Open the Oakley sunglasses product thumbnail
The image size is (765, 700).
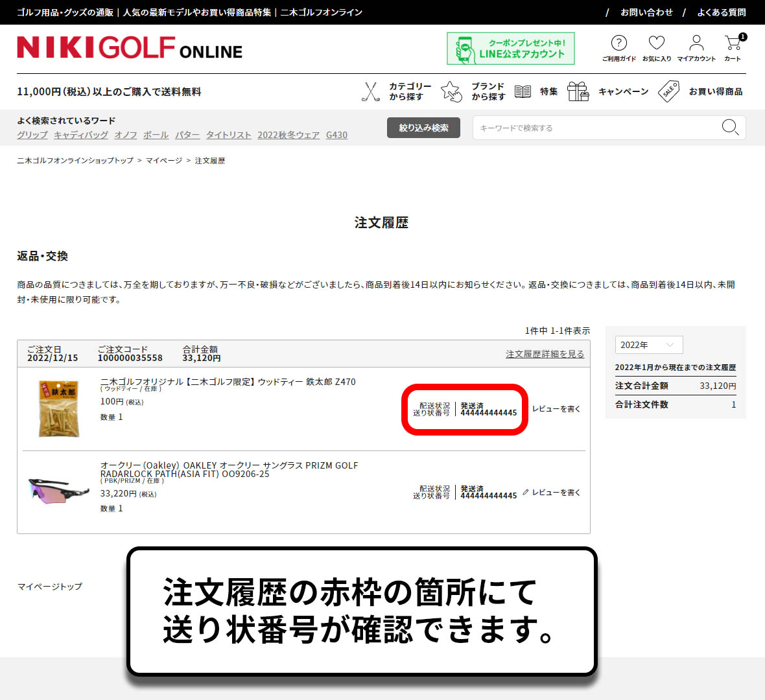(x=59, y=489)
